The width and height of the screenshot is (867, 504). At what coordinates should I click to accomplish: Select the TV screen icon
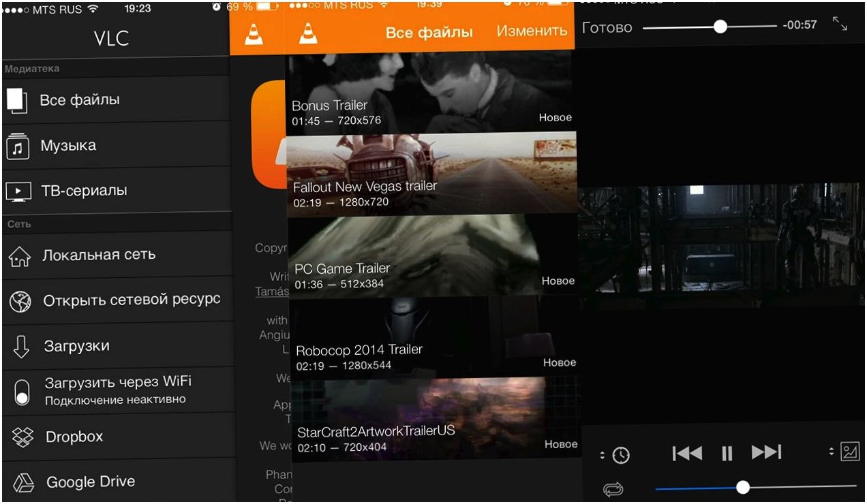click(18, 192)
